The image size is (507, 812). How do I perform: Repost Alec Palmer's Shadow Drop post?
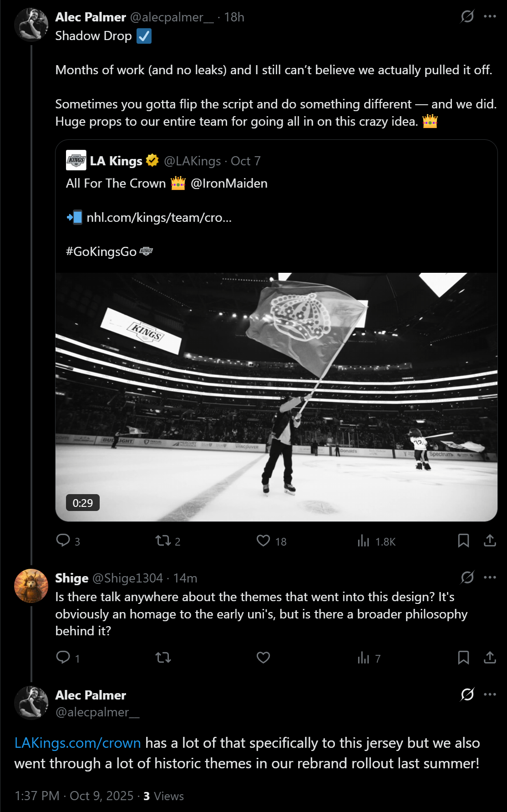(x=163, y=541)
